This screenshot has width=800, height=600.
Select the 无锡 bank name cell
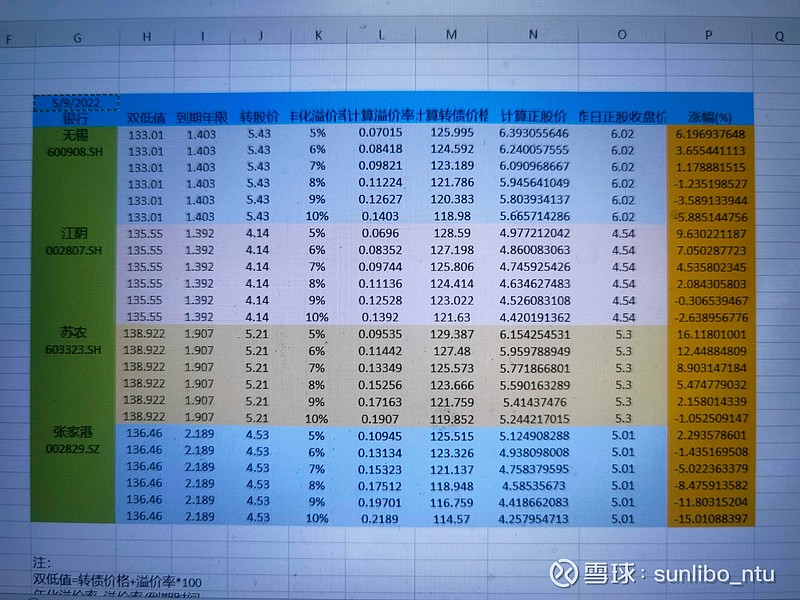point(75,135)
